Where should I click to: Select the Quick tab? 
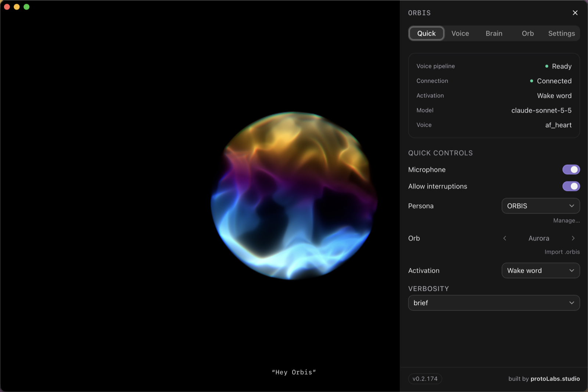(426, 33)
